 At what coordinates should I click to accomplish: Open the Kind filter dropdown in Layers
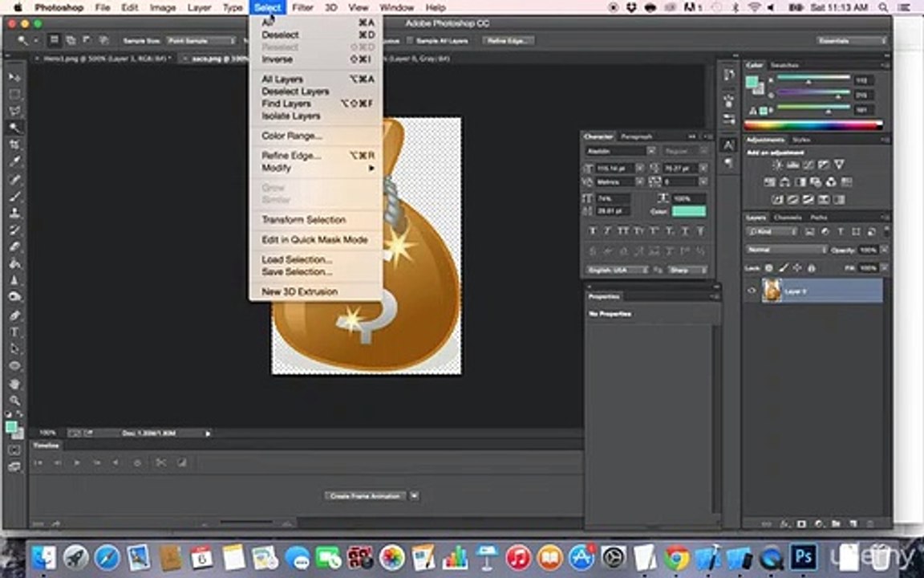click(772, 232)
